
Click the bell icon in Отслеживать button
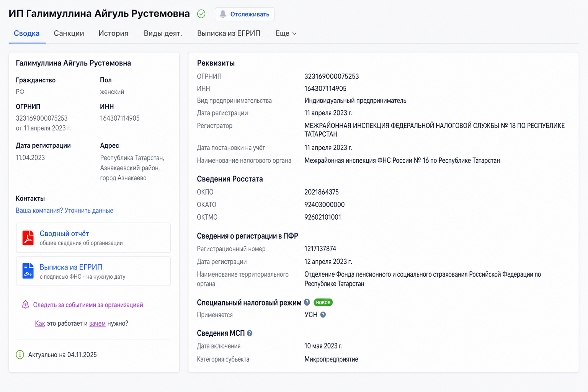[x=223, y=14]
